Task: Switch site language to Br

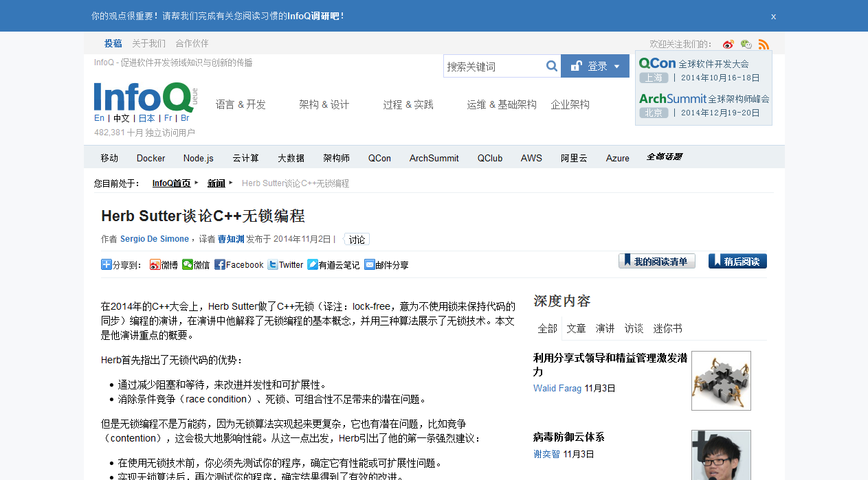Action: click(185, 118)
